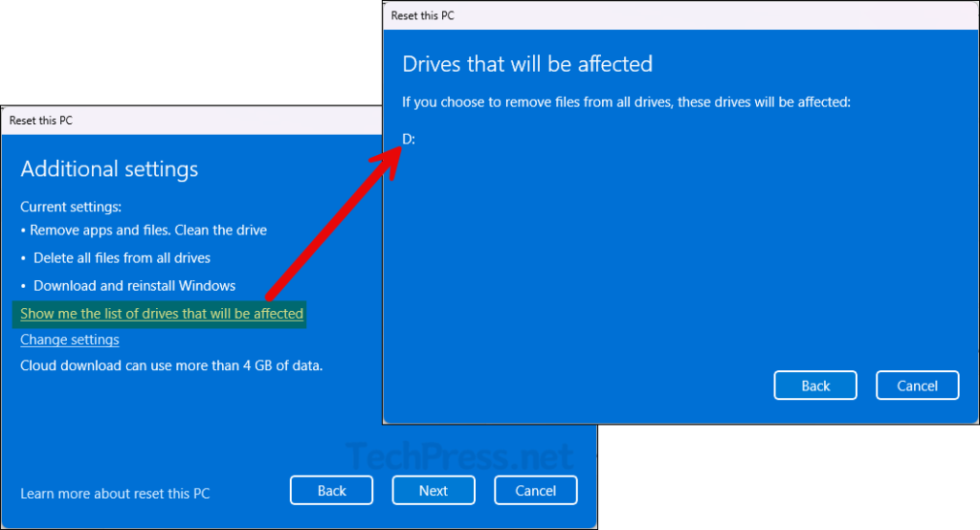Click the Next button

point(433,491)
